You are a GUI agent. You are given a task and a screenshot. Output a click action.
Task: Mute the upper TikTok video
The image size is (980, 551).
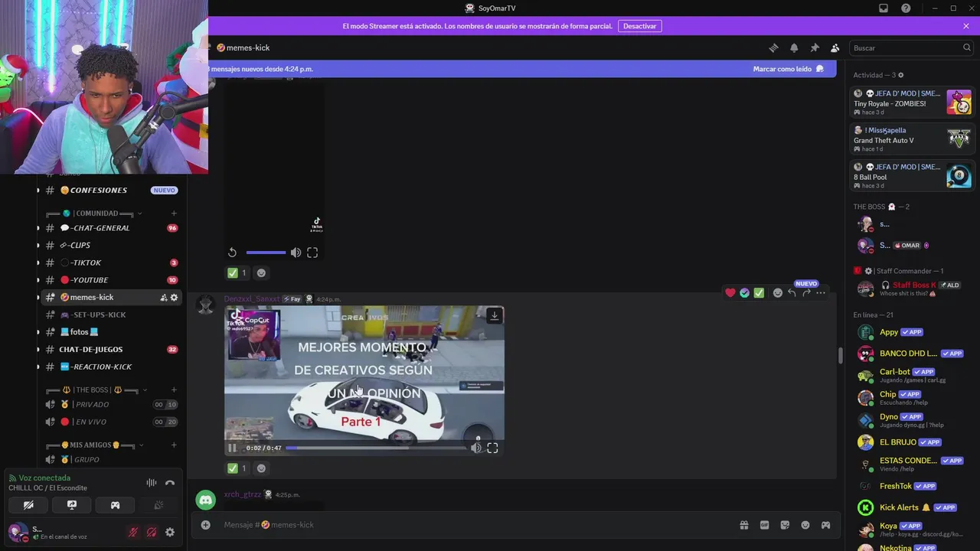click(296, 253)
